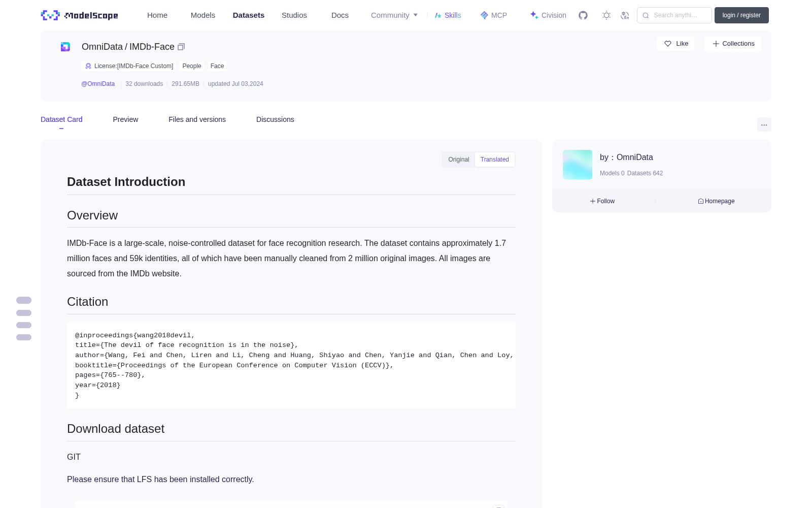Screen dimensions: 812x508
Task: Open the Civision link
Action: click(548, 15)
